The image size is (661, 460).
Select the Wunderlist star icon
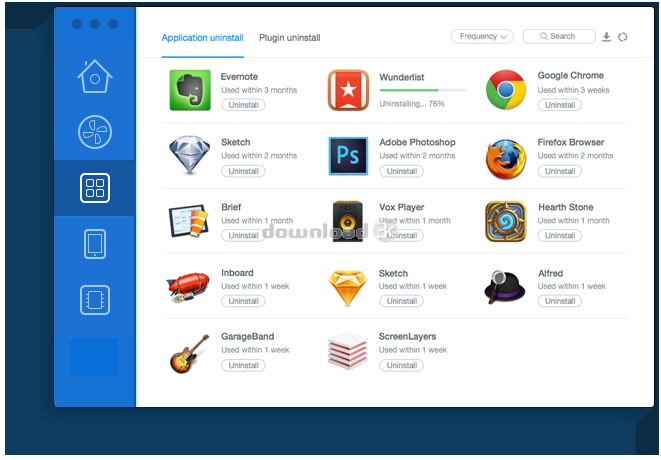point(348,90)
